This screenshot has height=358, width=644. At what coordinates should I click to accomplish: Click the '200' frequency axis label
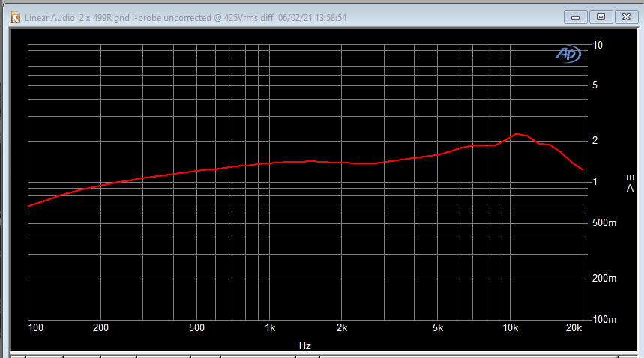pyautogui.click(x=100, y=327)
